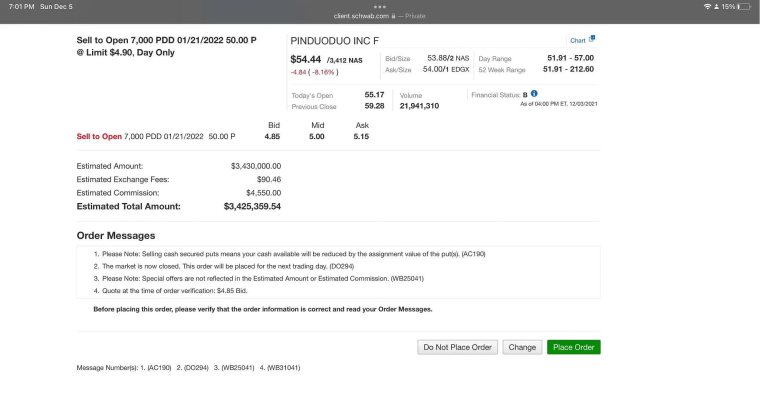Click the Quote at order verification message
Viewport: 767px width, 413px height.
point(175,291)
